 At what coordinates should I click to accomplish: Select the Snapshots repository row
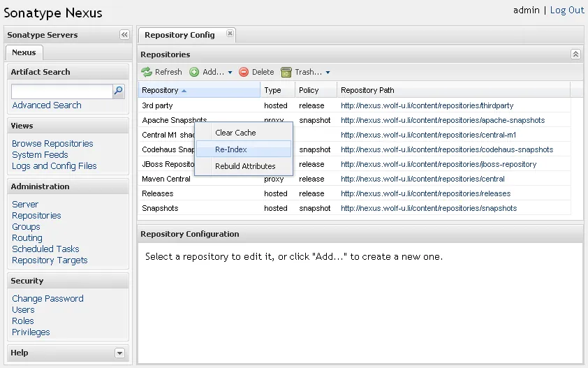coord(354,208)
